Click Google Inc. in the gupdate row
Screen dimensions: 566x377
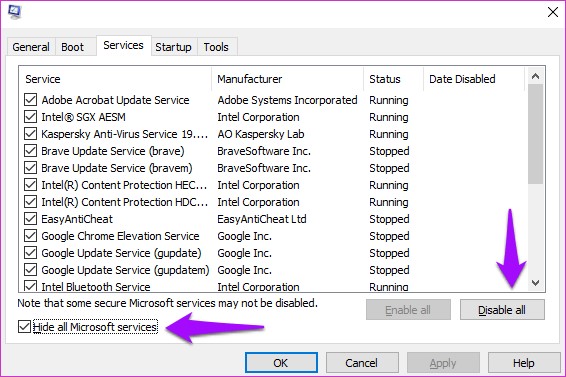pos(244,253)
